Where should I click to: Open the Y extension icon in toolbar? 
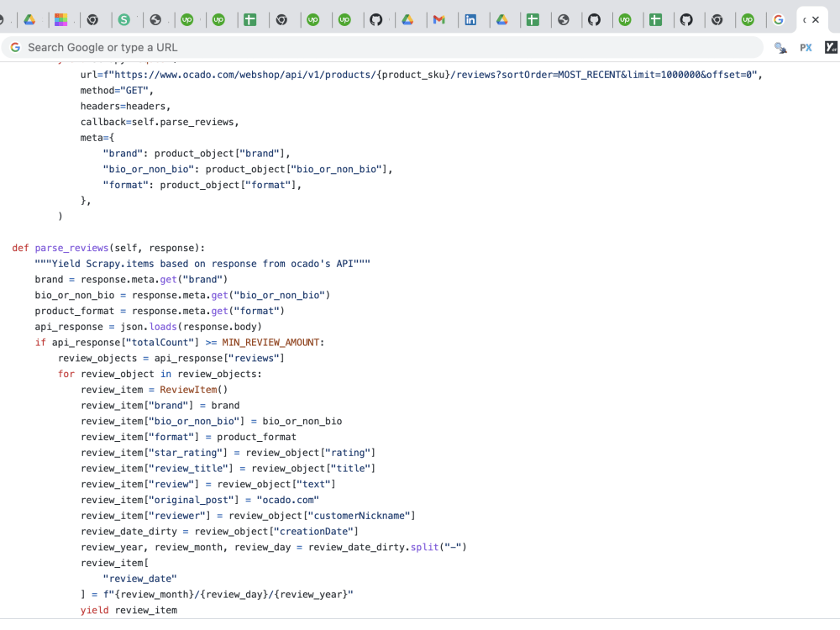click(x=831, y=47)
